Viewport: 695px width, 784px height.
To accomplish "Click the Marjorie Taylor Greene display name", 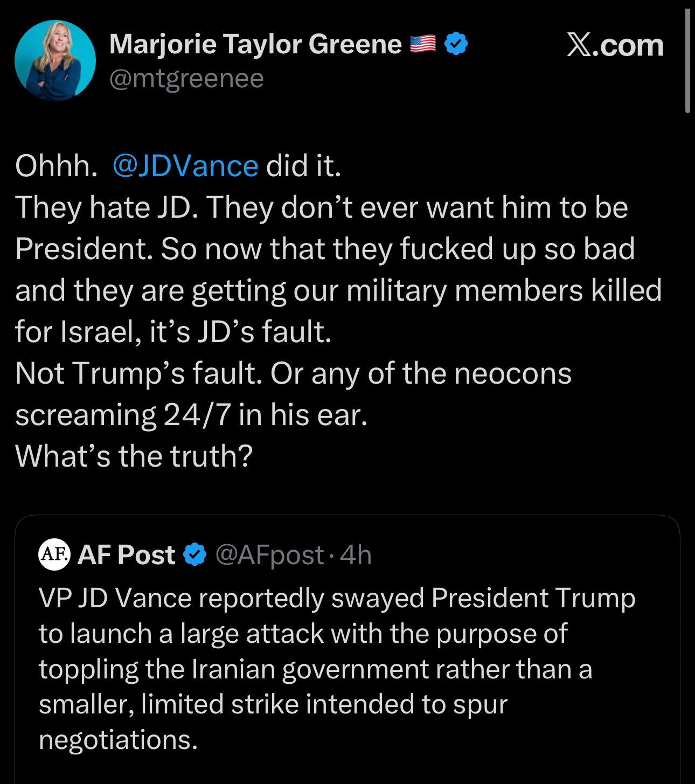I will [255, 44].
